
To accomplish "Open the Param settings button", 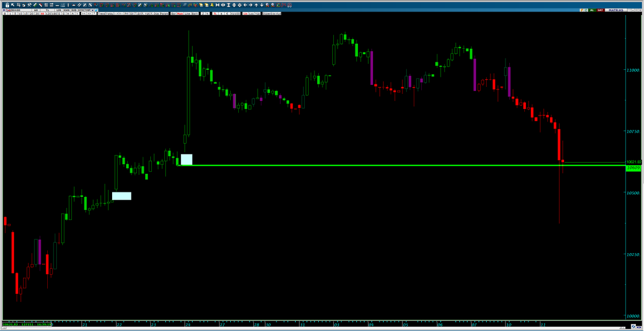I will 164,13.
